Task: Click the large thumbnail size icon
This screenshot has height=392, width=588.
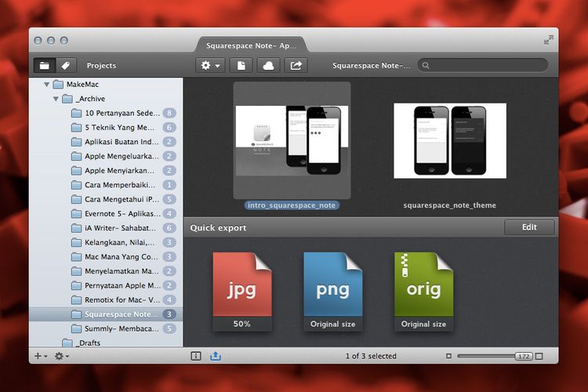Action: click(x=539, y=356)
